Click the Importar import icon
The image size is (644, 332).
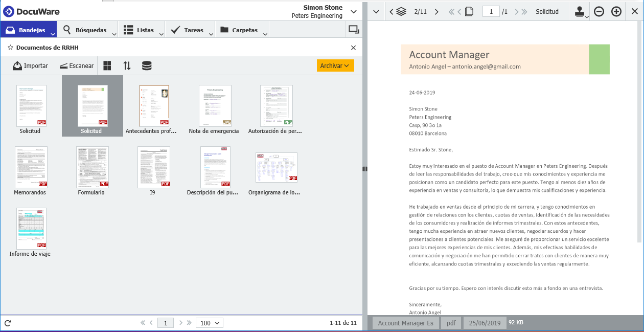click(17, 65)
